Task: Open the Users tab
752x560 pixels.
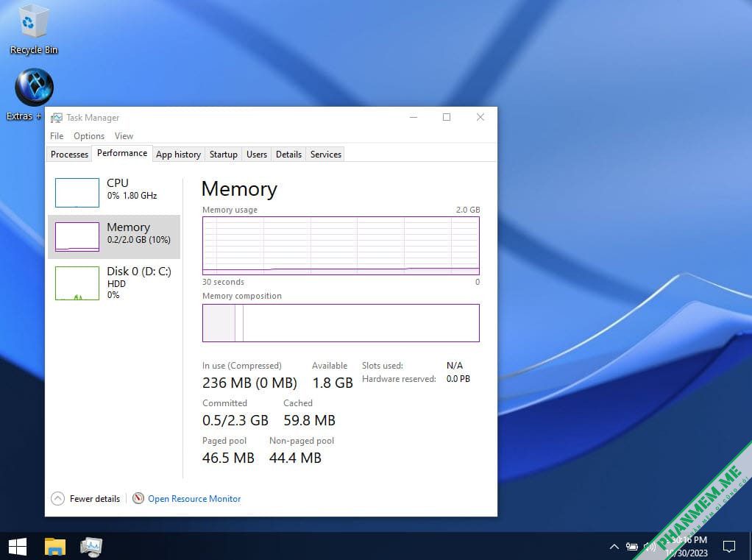Action: pos(257,155)
